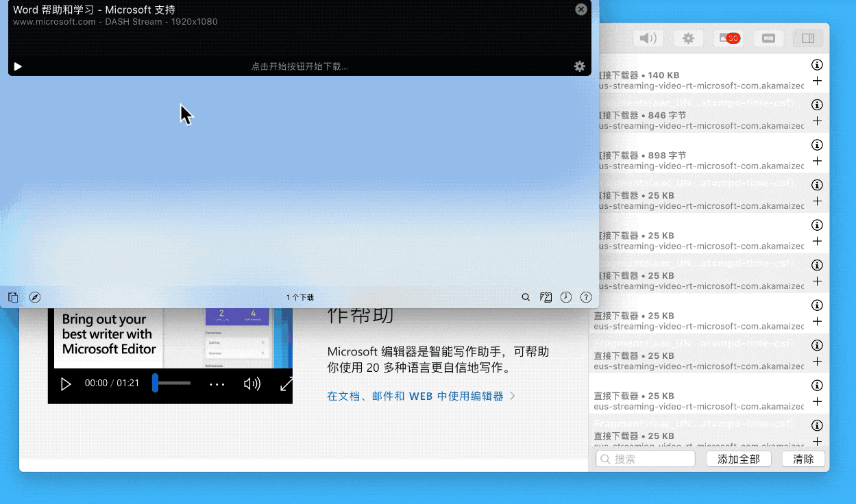Click the Microsoft 编辑器是智能写作助手 paragraph
856x504 pixels.
tap(438, 360)
